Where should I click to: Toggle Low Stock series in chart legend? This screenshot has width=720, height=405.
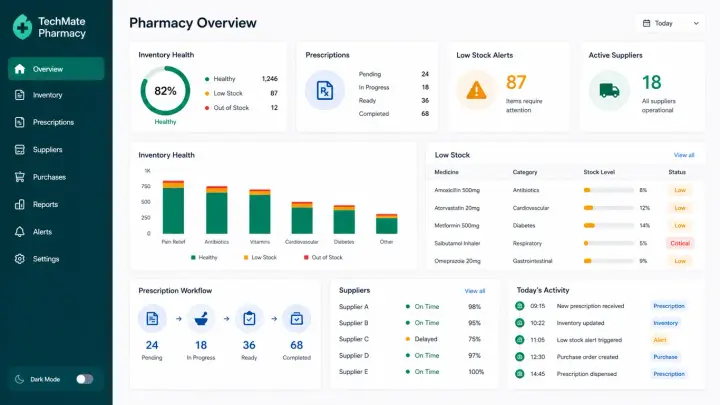260,258
